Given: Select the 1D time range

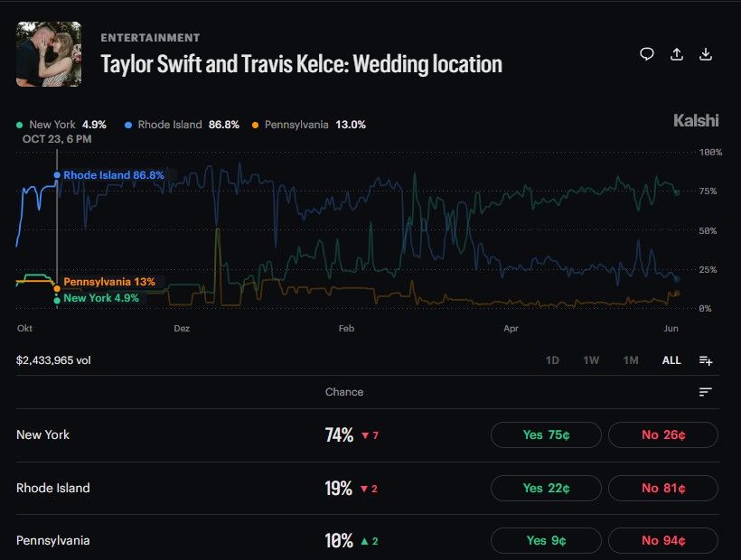Looking at the screenshot, I should 552,360.
